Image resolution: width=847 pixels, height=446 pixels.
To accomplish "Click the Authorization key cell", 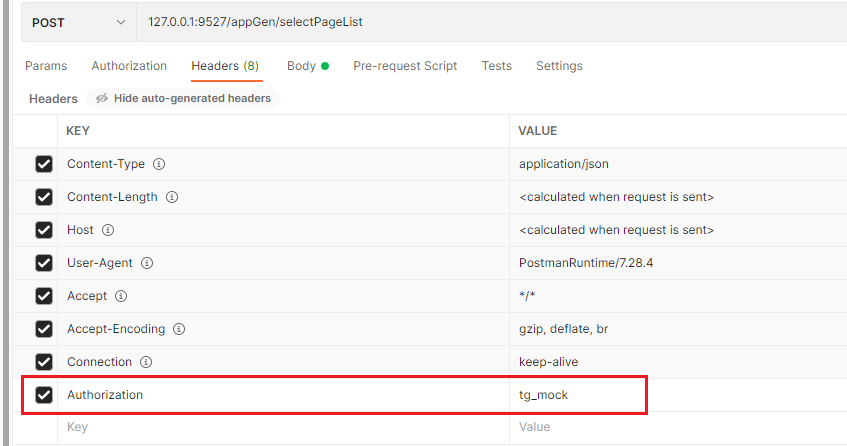I will [283, 395].
